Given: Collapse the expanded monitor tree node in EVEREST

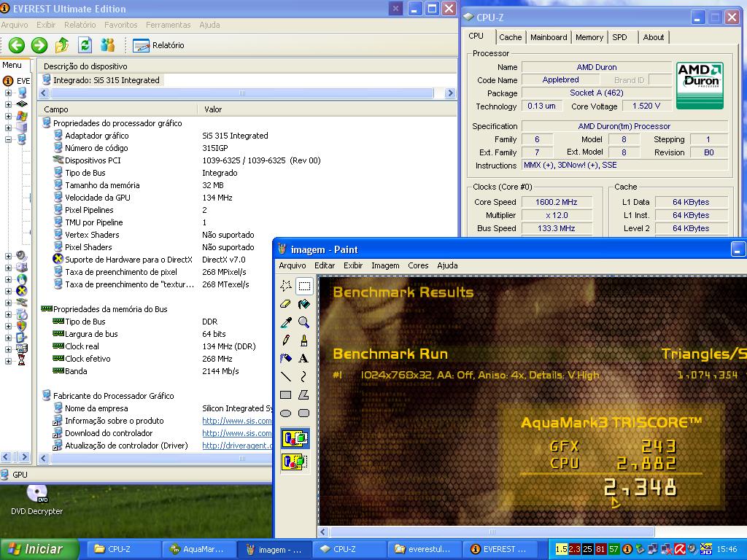Looking at the screenshot, I should click(8, 139).
